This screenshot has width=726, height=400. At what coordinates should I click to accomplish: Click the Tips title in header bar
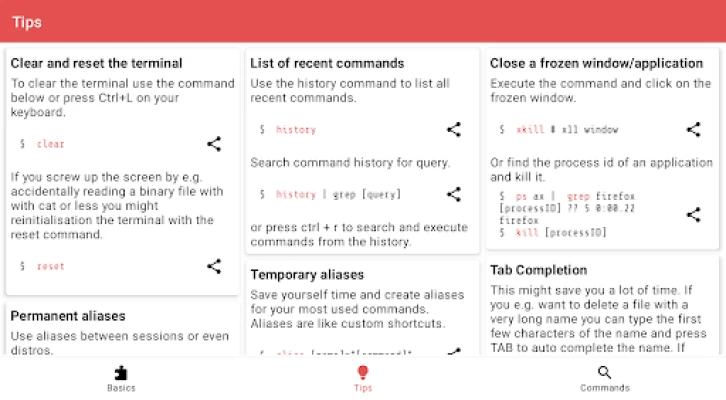point(27,21)
